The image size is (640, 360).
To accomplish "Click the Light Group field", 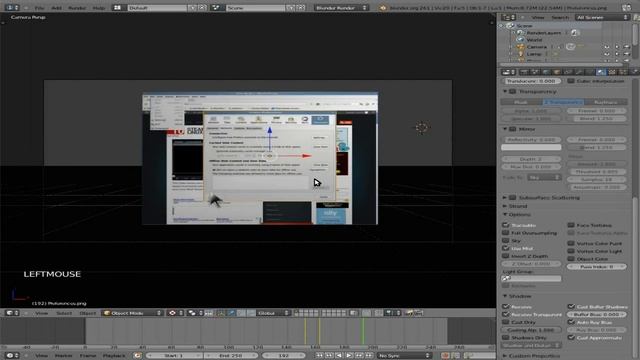I will 531,278.
